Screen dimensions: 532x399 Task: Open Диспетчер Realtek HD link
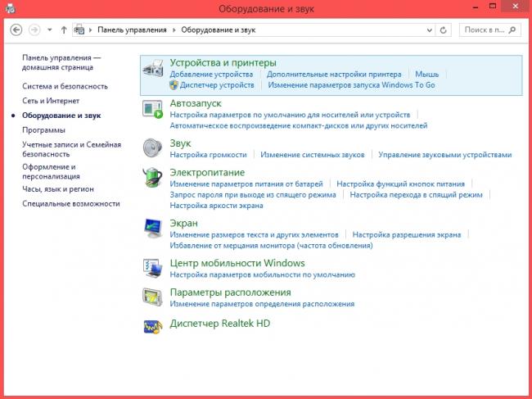click(x=220, y=324)
